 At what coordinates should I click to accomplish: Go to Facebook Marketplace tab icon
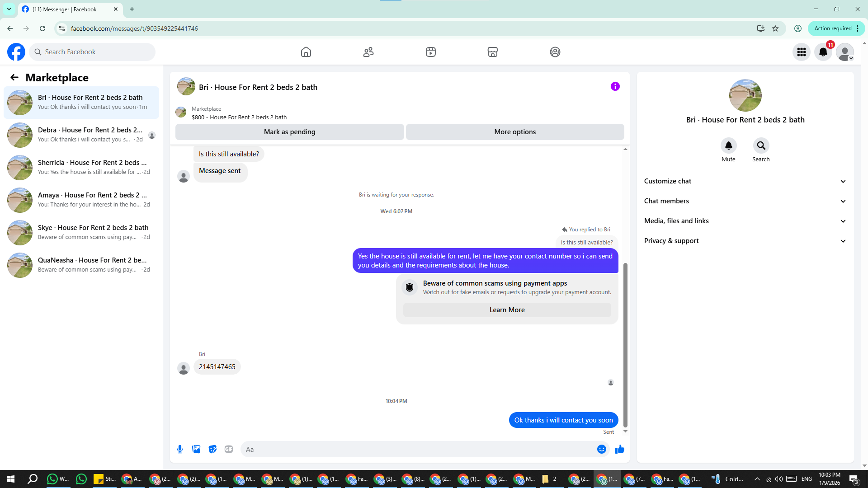492,52
